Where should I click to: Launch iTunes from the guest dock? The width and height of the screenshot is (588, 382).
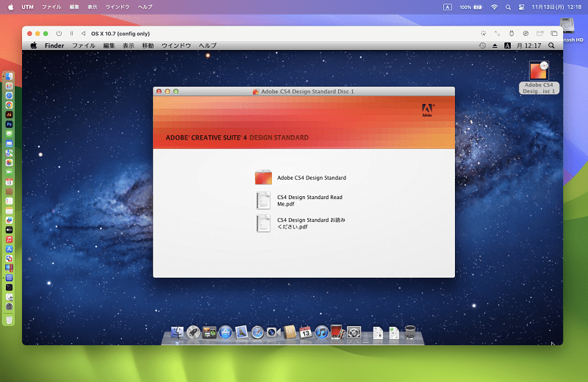point(322,332)
